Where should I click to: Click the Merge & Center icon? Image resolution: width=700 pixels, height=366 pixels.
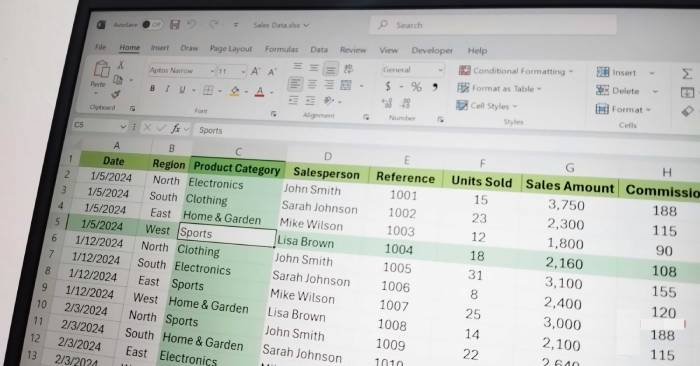(x=346, y=85)
